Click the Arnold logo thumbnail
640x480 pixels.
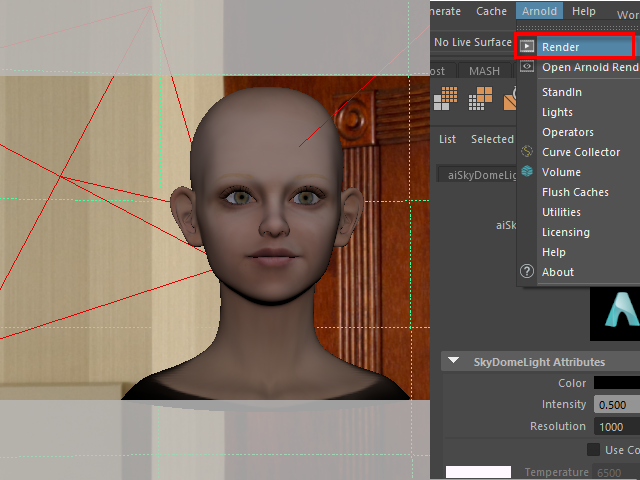click(x=614, y=312)
